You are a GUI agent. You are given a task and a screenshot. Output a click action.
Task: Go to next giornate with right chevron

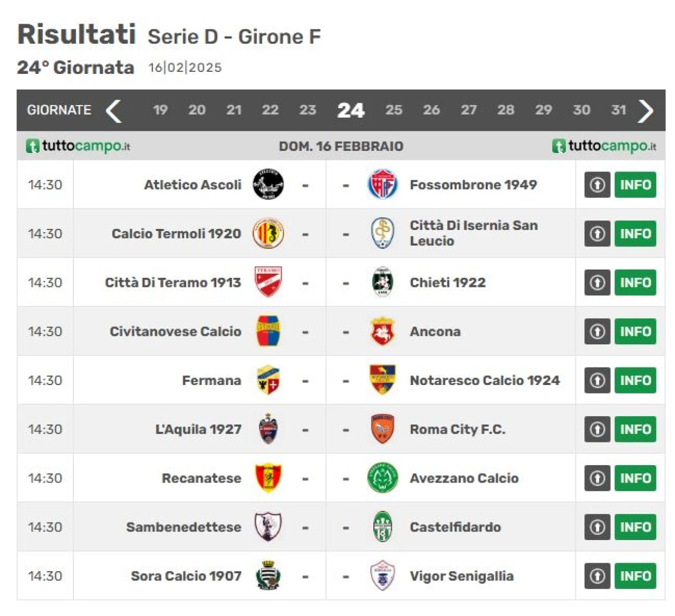click(645, 110)
